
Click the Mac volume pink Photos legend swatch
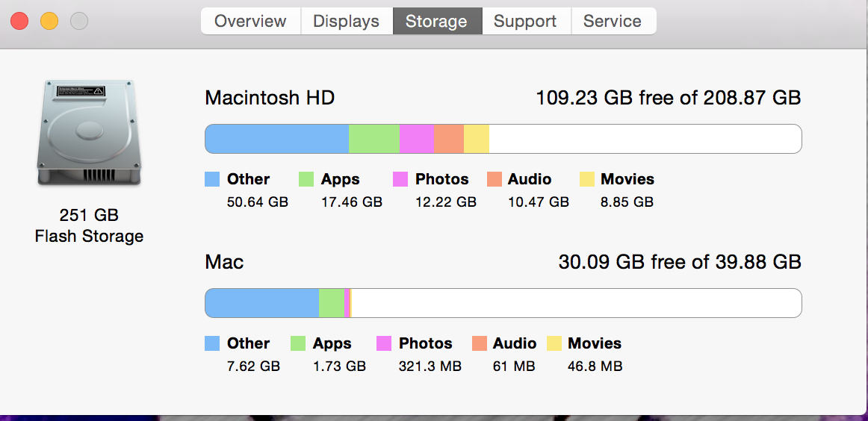pos(384,343)
